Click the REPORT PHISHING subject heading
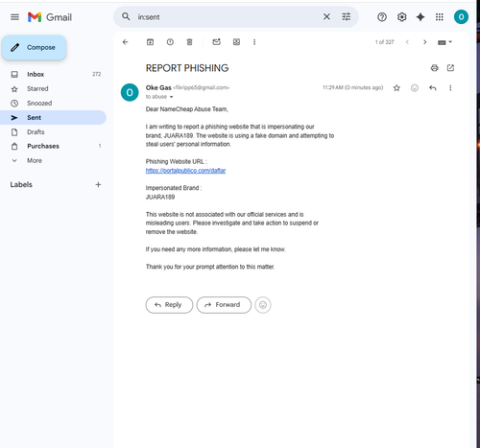 tap(187, 68)
